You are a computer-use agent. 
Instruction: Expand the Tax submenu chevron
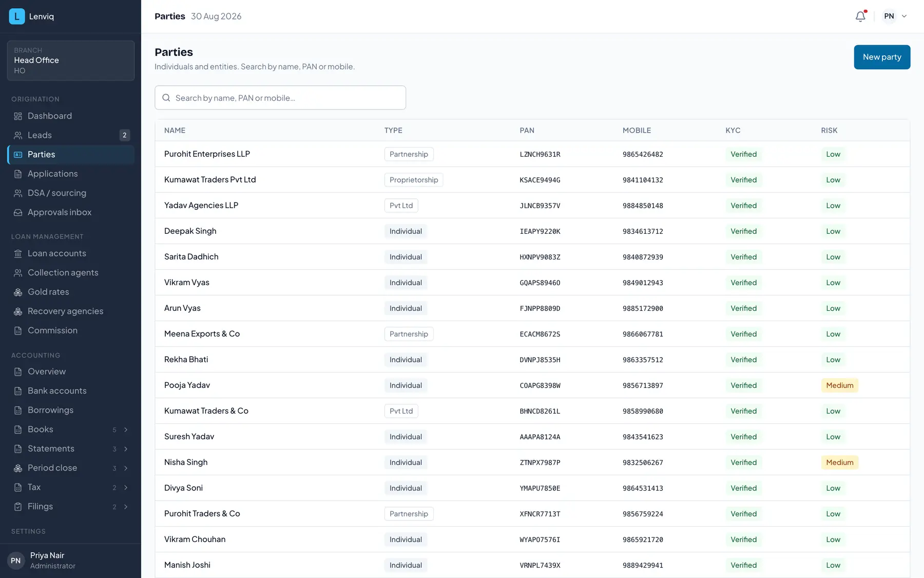126,488
